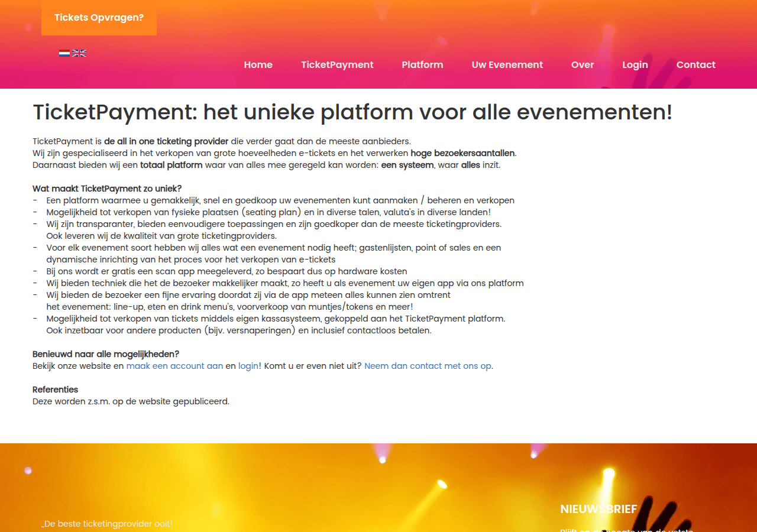Image resolution: width=757 pixels, height=532 pixels.
Task: Click the bullet line mentioning 'seating plan'
Action: (x=268, y=212)
